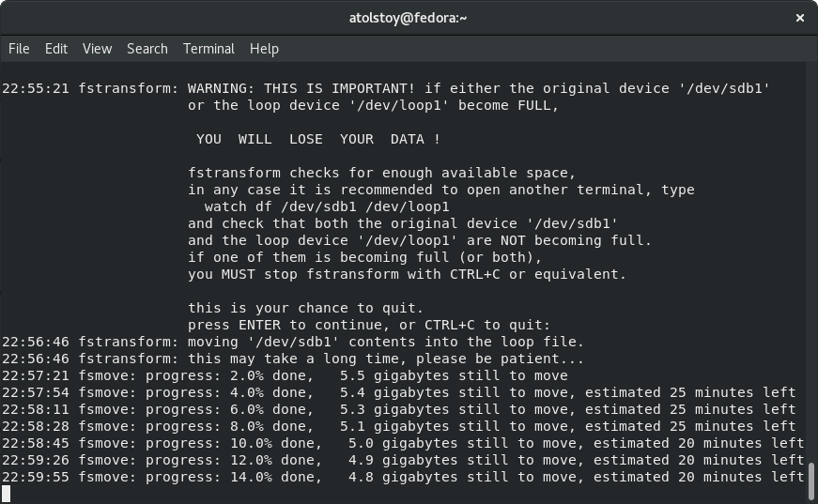
Task: Open the Edit menu
Action: pos(56,49)
